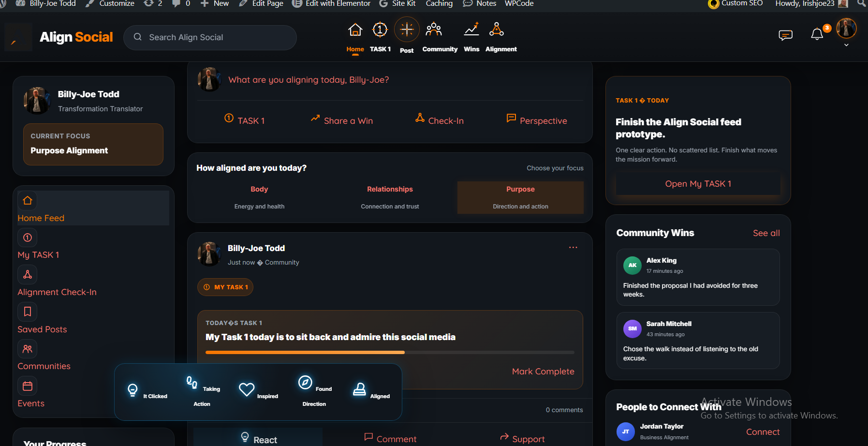The image size is (868, 446).
Task: Click Edit Page in the admin bar
Action: click(261, 3)
